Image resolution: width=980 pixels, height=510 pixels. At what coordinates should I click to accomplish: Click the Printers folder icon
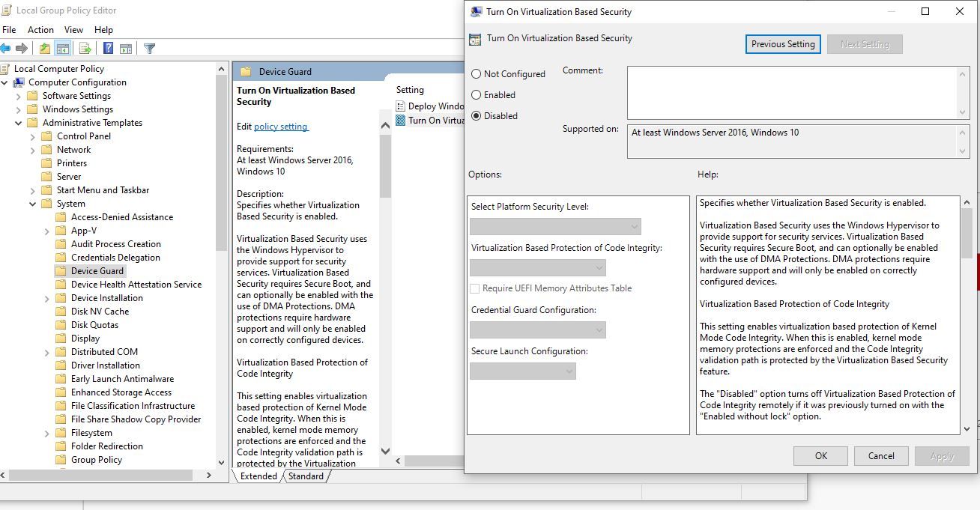point(46,163)
